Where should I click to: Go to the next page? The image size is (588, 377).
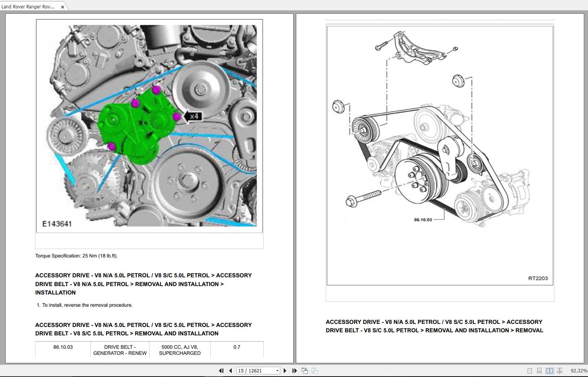click(285, 371)
